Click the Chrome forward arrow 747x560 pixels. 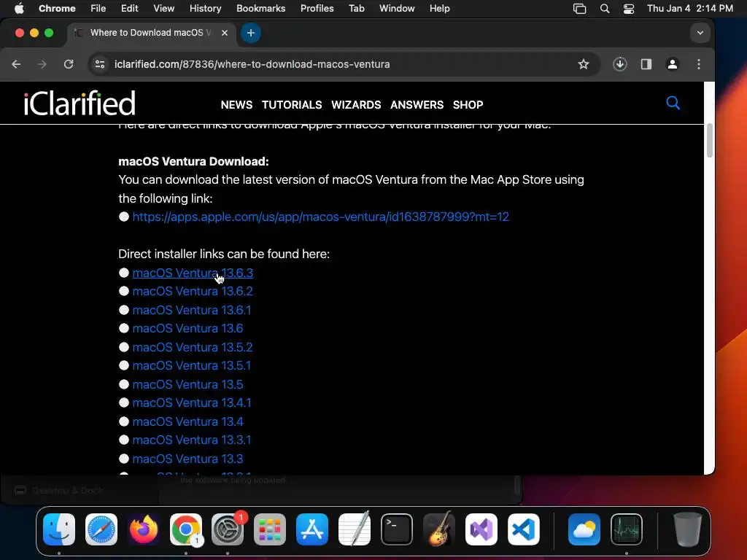[42, 64]
